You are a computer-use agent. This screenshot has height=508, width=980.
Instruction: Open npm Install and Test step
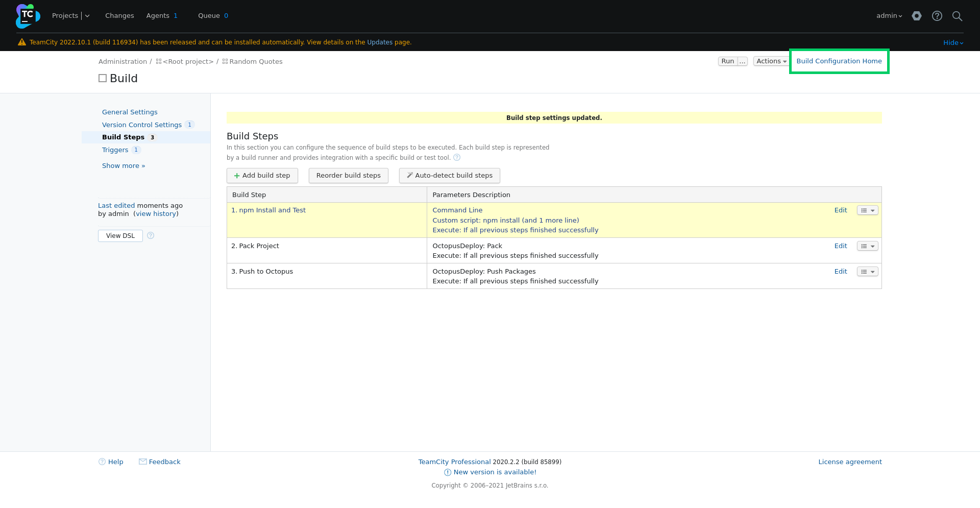click(x=273, y=210)
